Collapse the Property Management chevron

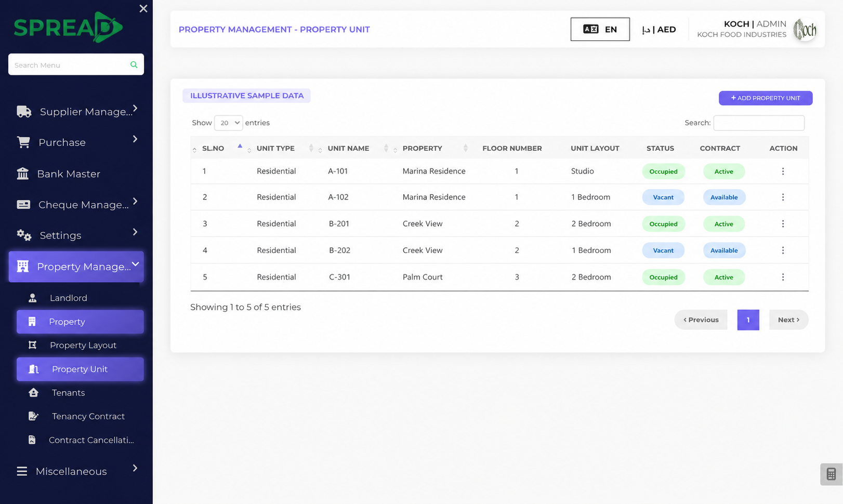click(135, 264)
